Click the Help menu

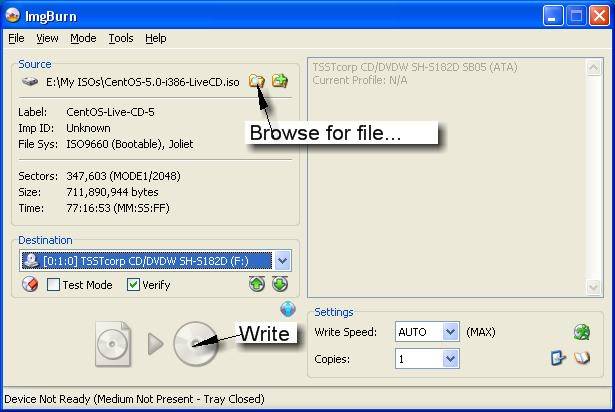(155, 38)
